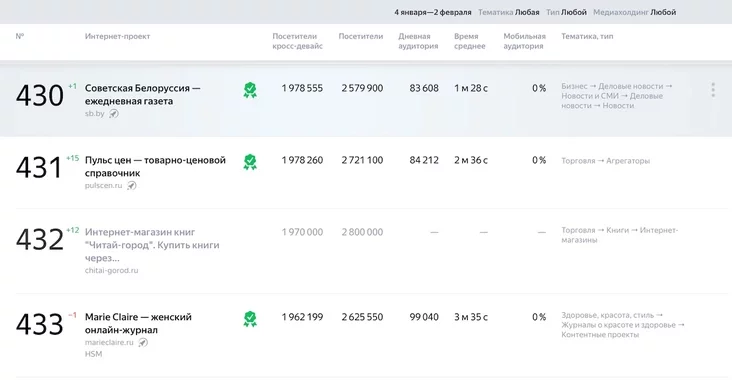Change the date range 4 января—2 февраля
This screenshot has height=380, width=732.
(x=433, y=13)
